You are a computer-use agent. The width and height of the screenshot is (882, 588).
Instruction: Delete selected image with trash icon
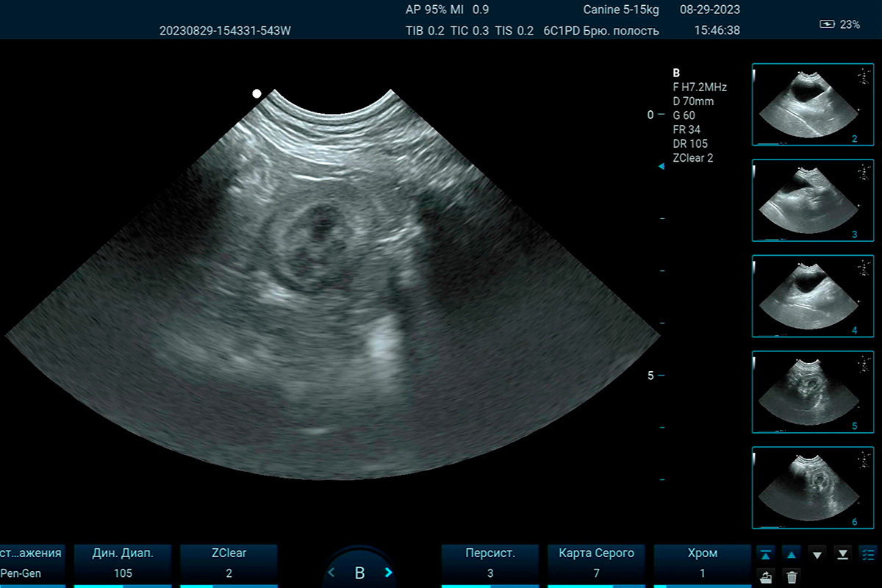coord(792,577)
